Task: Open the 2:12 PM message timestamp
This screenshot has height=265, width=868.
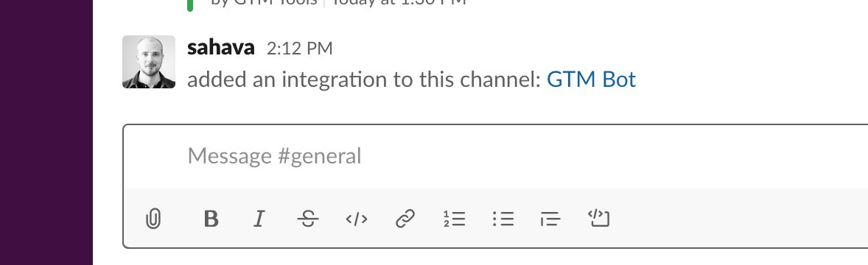Action: pyautogui.click(x=299, y=49)
